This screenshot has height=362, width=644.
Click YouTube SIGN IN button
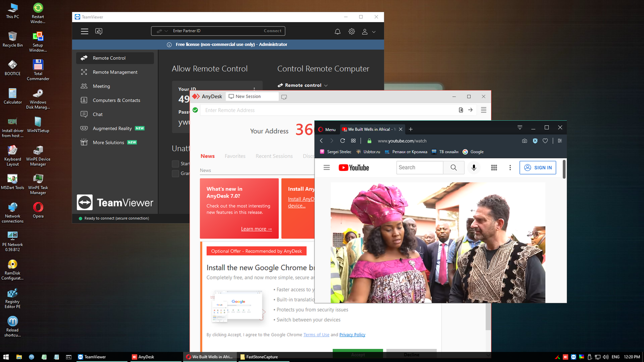pyautogui.click(x=538, y=167)
